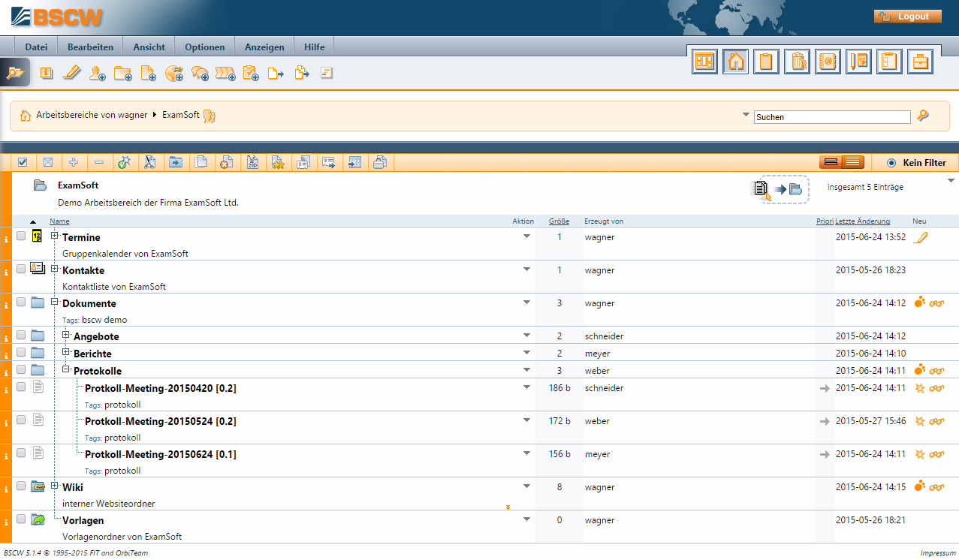
Task: Click Arbeitsbereiche von wagner breadcrumb
Action: (x=92, y=115)
